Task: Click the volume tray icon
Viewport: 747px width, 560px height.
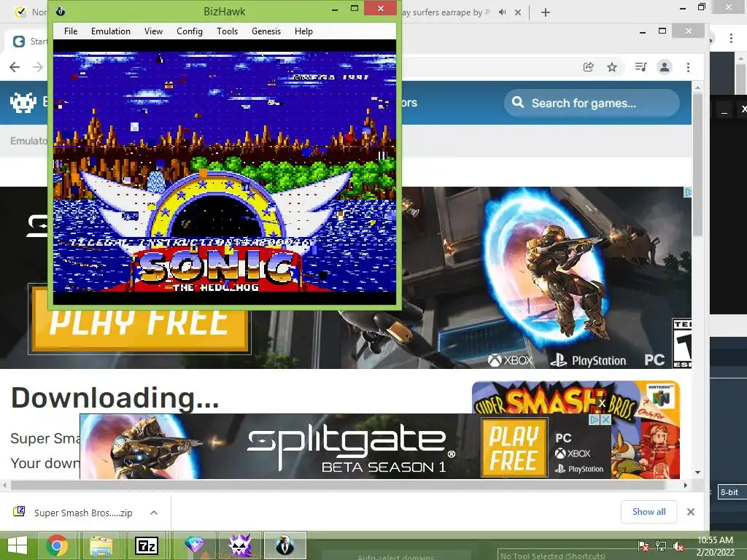Action: click(x=678, y=546)
